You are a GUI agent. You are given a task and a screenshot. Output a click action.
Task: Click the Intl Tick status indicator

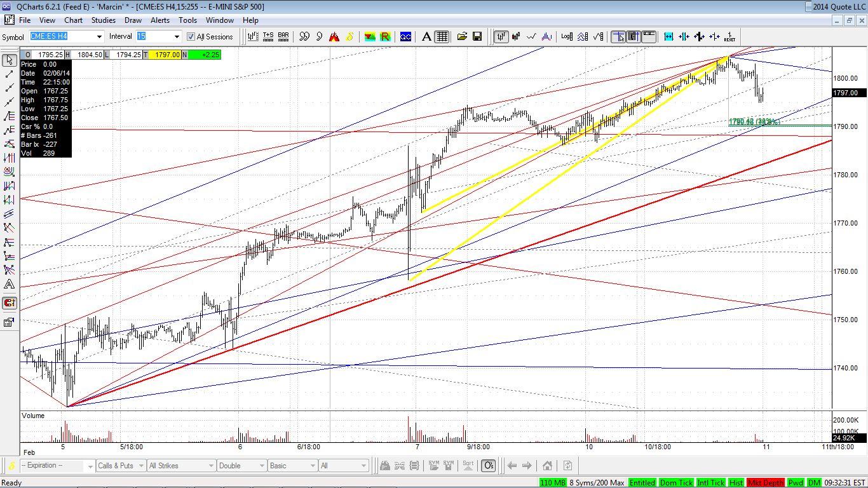(x=711, y=483)
